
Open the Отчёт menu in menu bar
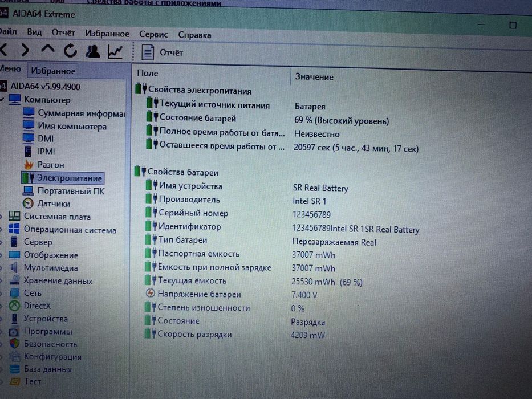coord(63,33)
